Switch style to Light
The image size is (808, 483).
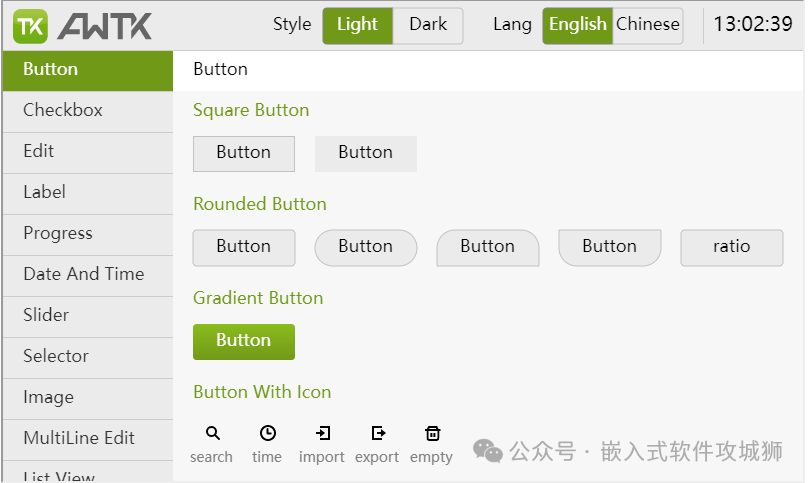pyautogui.click(x=358, y=25)
